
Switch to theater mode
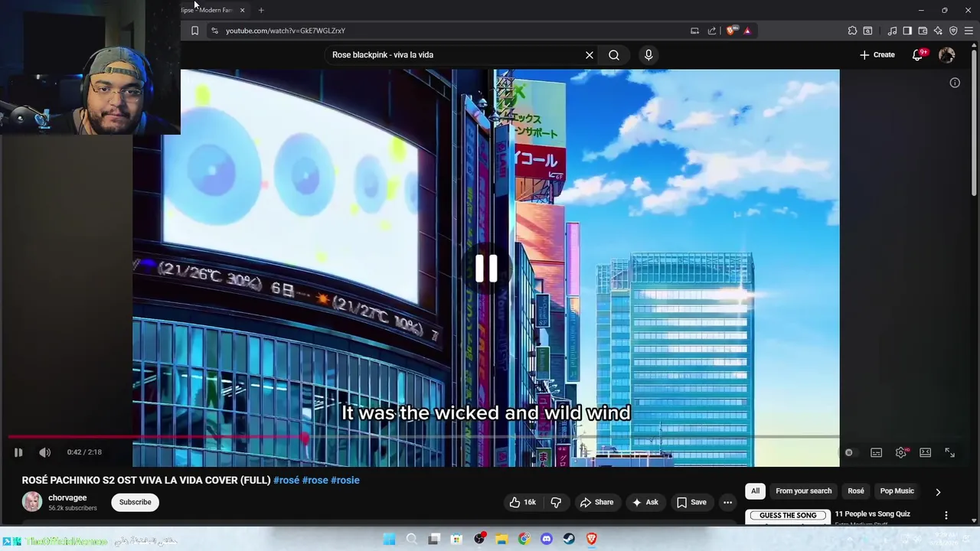[925, 453]
